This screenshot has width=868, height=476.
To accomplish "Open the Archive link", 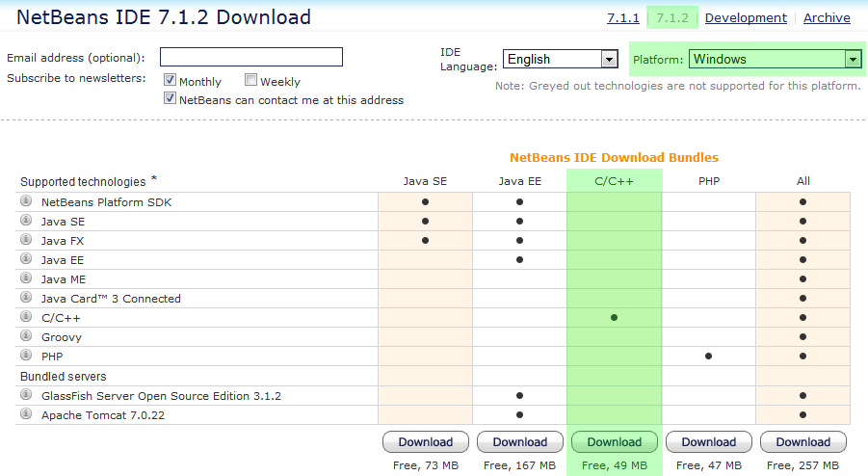I will 827,17.
